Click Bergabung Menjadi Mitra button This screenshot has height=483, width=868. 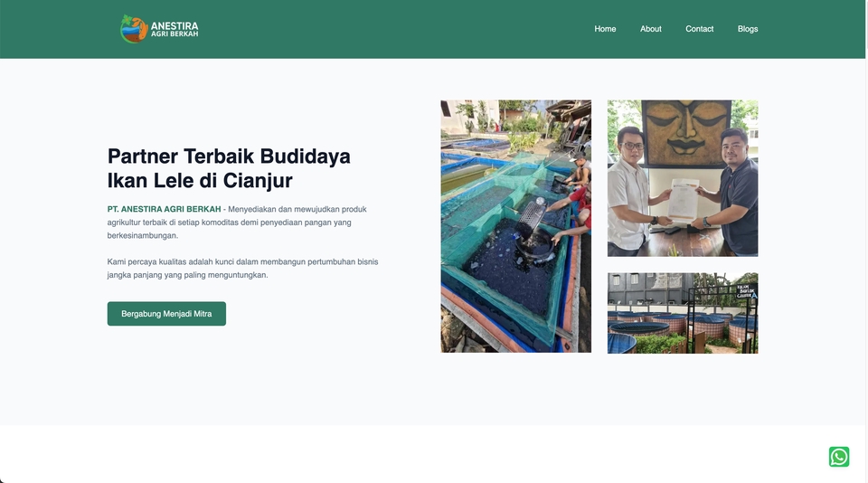166,314
